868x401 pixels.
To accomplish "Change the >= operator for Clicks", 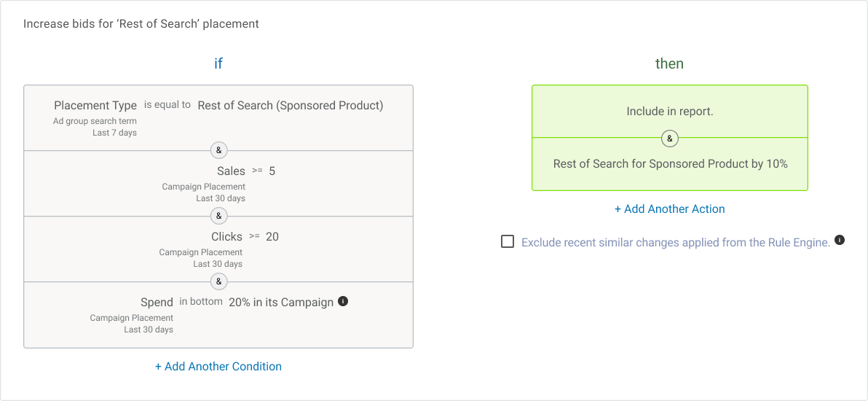I will tap(254, 236).
